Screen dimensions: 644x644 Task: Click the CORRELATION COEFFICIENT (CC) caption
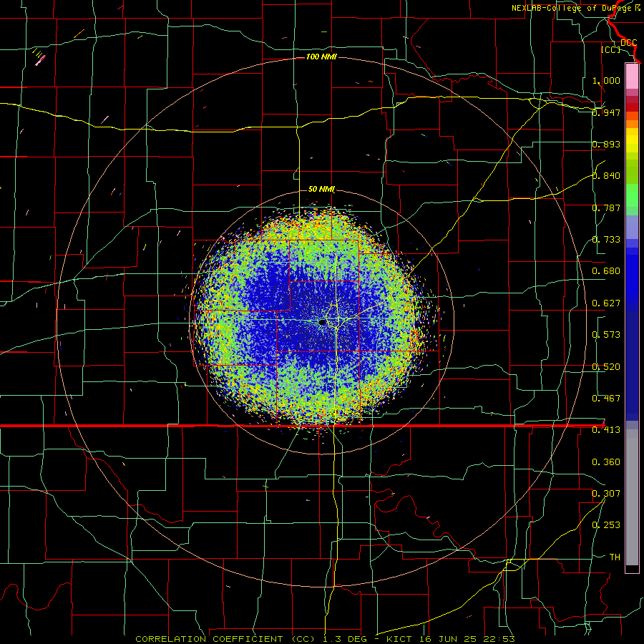coord(225,639)
